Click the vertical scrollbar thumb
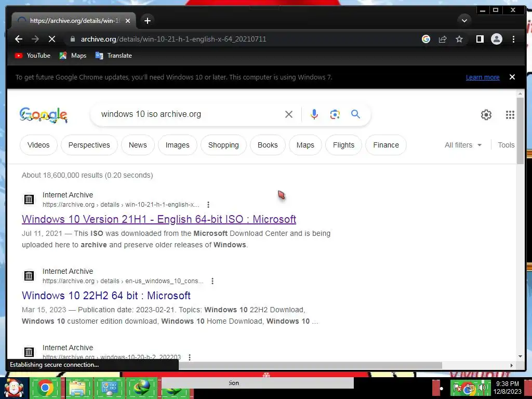 (520, 130)
